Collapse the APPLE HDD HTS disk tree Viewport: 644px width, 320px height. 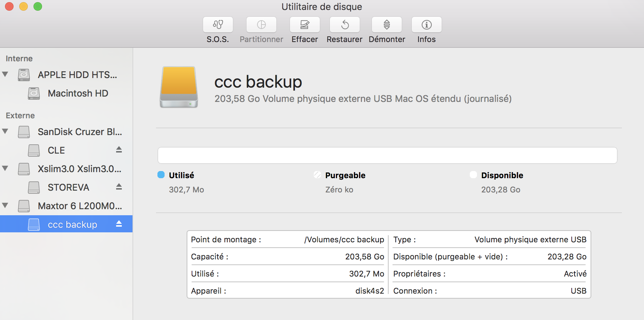(x=5, y=74)
